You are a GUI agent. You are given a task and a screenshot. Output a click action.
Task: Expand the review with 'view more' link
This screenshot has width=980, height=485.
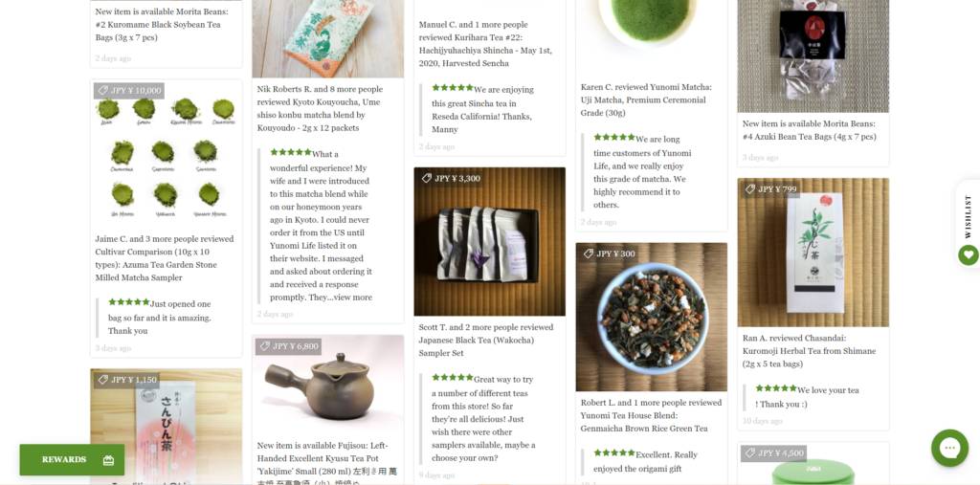tap(353, 298)
